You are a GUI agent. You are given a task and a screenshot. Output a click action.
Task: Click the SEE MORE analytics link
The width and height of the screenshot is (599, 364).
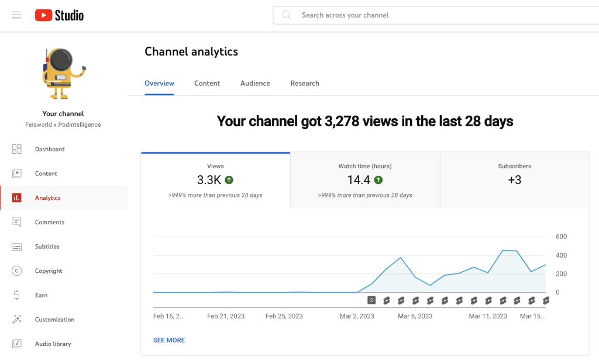(x=169, y=340)
